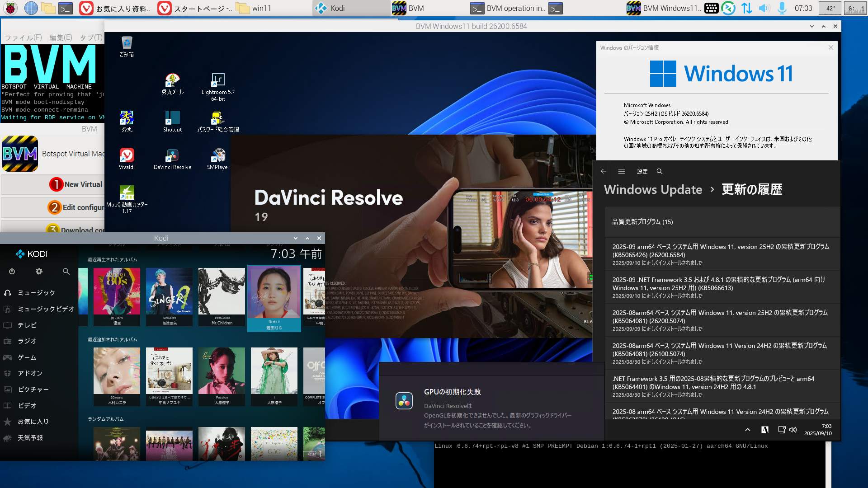Open the 編集(E) menu in the terminal
Screen dimensions: 868x488
tap(61, 38)
